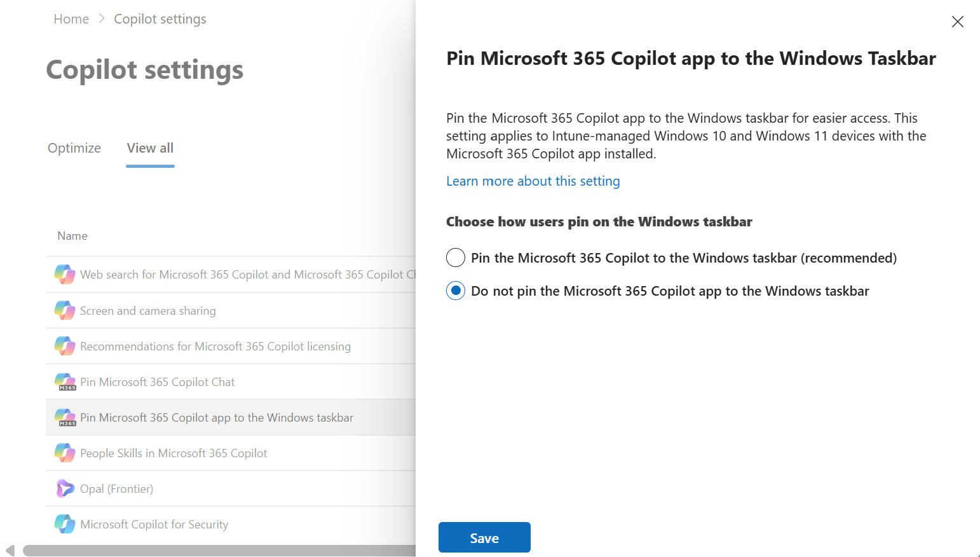Go to Home in the breadcrumb
Viewport: 980px width, 557px height.
click(x=71, y=19)
